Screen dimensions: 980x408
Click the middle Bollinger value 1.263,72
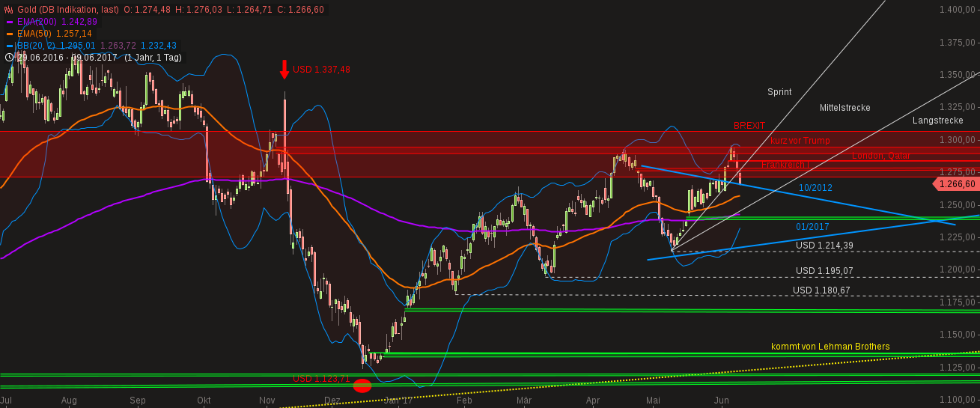pyautogui.click(x=118, y=46)
